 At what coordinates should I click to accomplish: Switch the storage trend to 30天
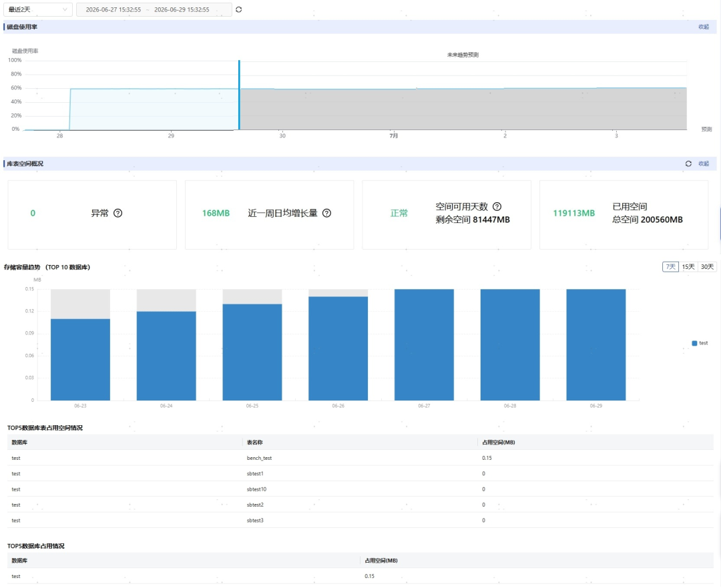[x=707, y=267]
